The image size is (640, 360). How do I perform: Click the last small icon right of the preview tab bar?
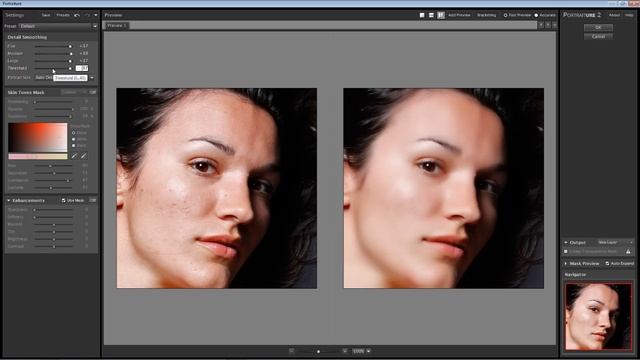point(554,25)
